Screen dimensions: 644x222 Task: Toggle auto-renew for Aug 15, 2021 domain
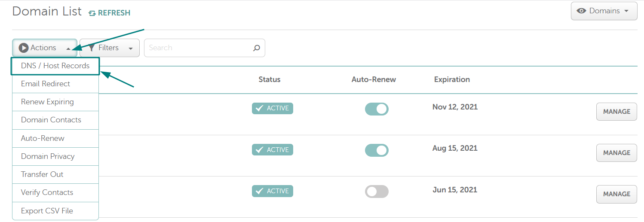tap(377, 150)
